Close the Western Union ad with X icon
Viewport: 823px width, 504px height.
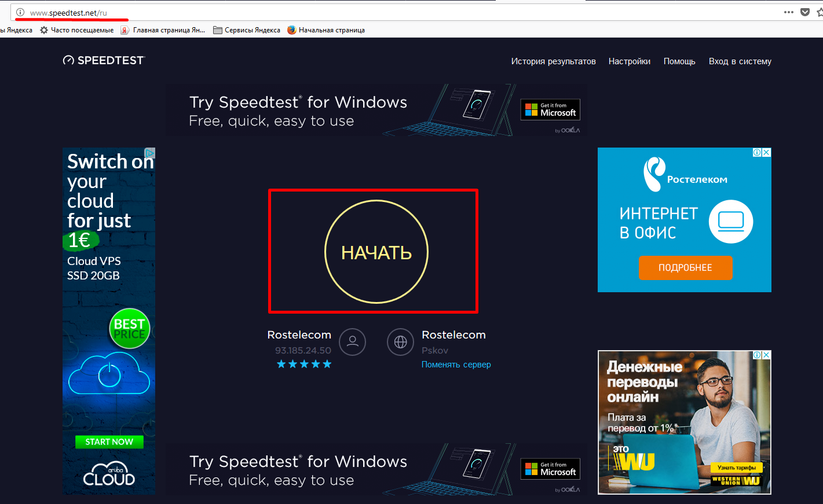(766, 355)
